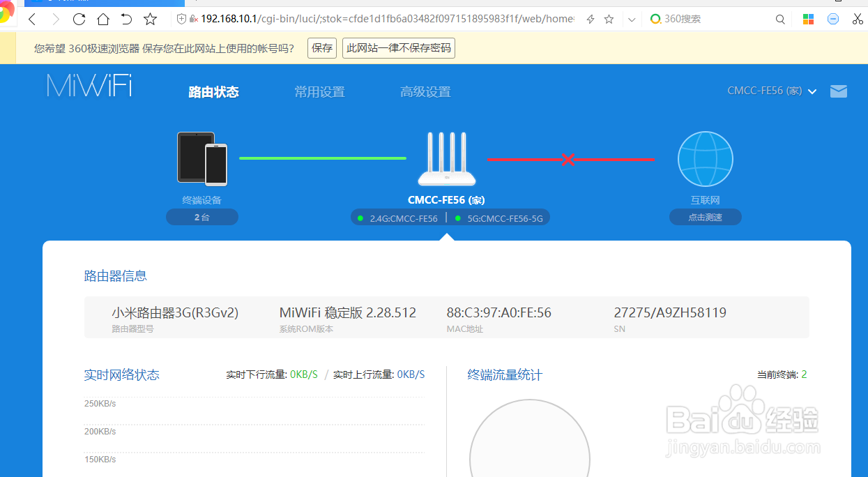Click the tablet and phone devices icon
868x477 pixels.
pyautogui.click(x=202, y=159)
